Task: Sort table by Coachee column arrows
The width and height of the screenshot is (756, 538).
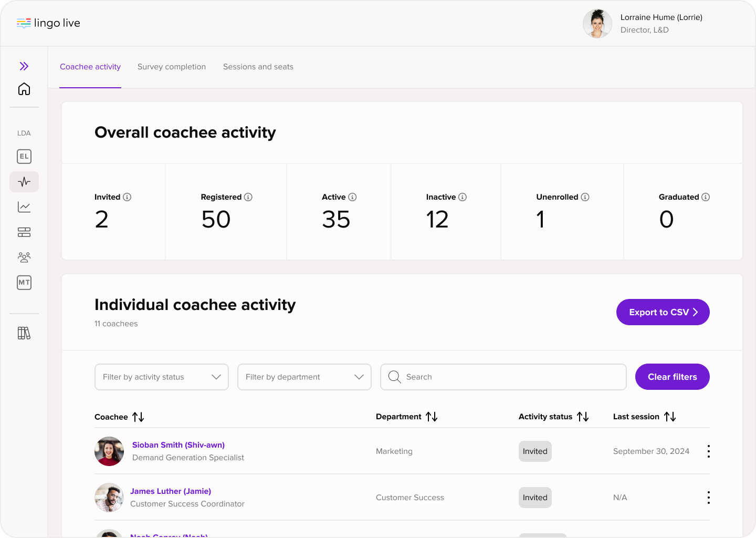Action: click(138, 417)
